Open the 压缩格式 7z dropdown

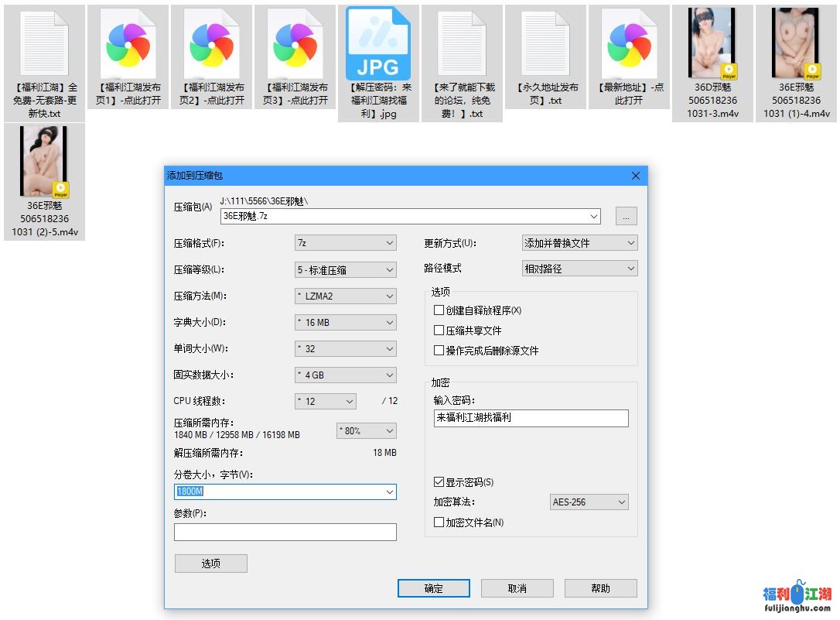[x=346, y=243]
